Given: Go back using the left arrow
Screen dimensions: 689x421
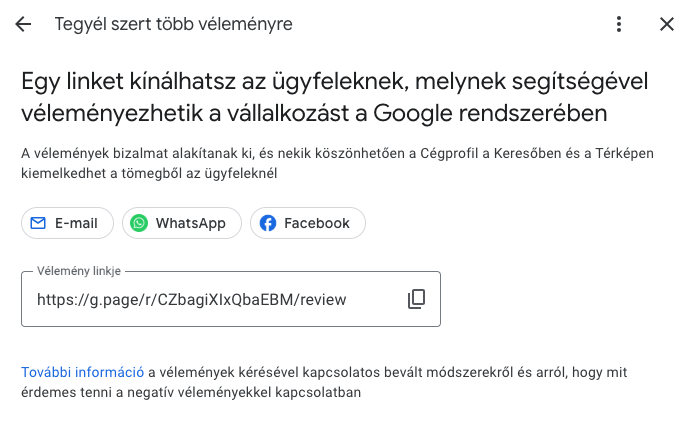Looking at the screenshot, I should [23, 24].
